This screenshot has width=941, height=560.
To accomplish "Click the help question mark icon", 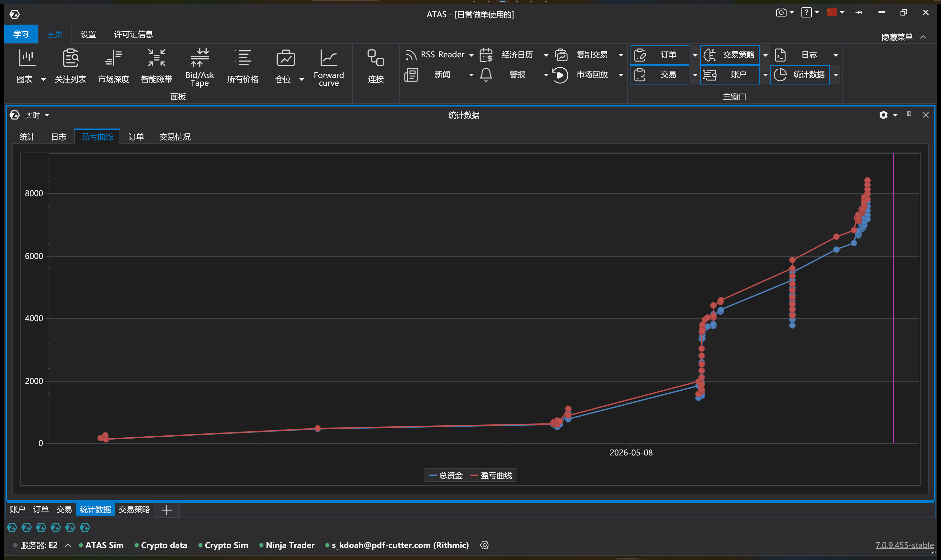I will (806, 12).
